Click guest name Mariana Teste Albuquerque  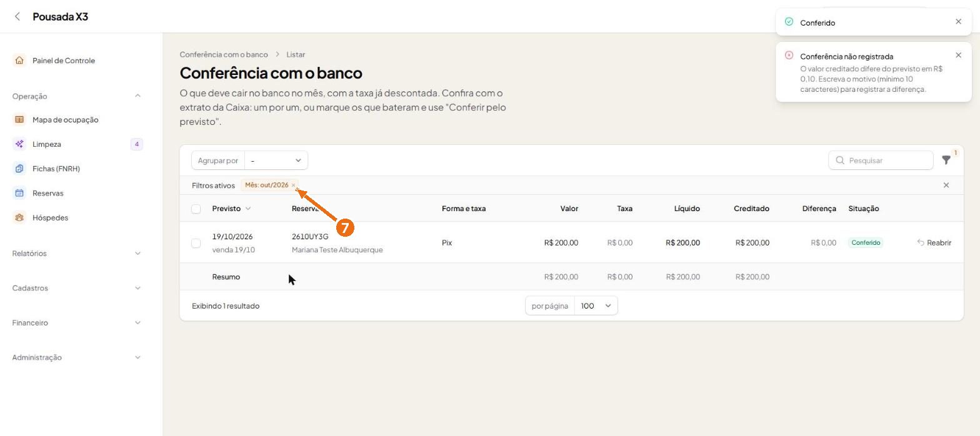tap(337, 250)
